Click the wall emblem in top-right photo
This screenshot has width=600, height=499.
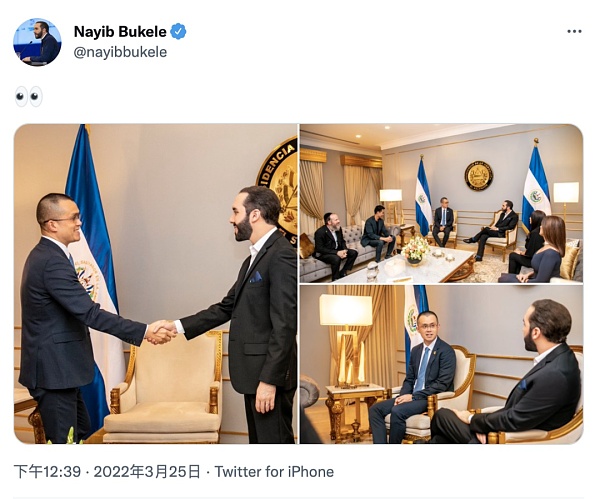coord(478,176)
